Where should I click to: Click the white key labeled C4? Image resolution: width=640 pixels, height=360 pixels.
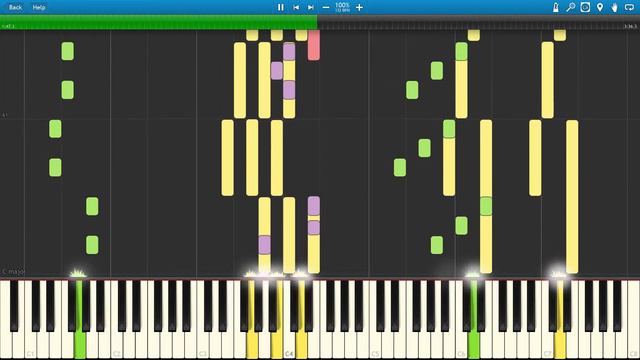coord(289,320)
